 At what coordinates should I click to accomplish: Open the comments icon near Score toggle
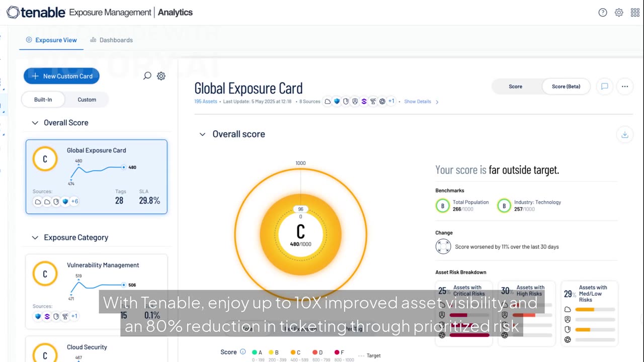[x=604, y=86]
